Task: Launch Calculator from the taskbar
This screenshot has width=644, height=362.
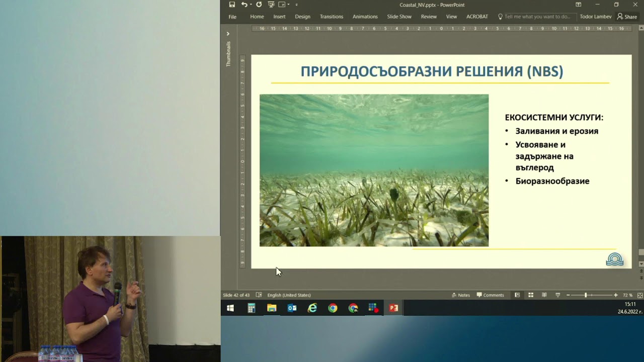Action: (x=252, y=308)
